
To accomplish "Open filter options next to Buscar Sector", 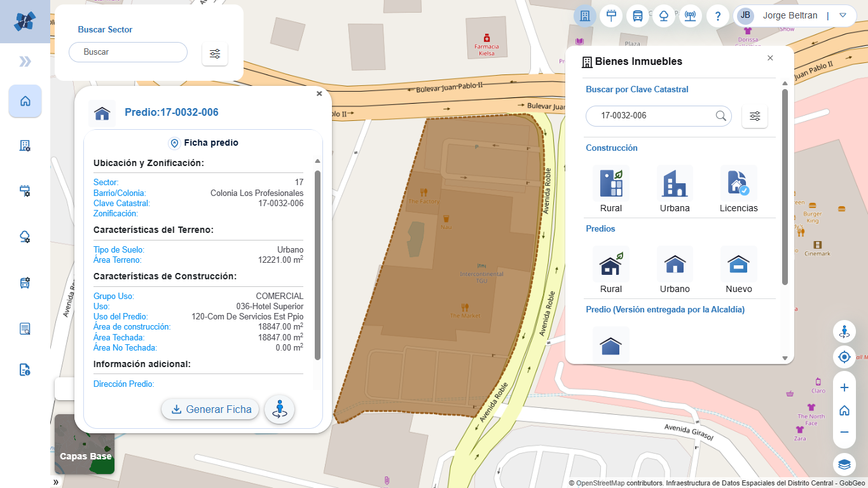I will [215, 53].
